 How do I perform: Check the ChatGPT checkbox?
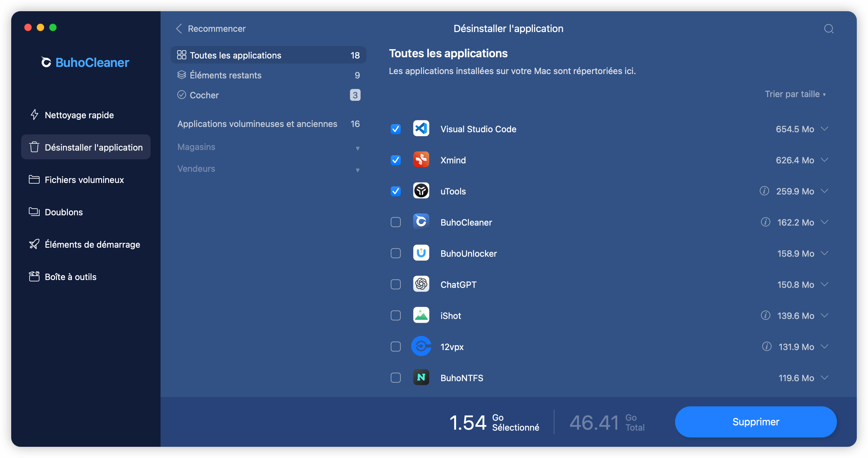click(396, 284)
